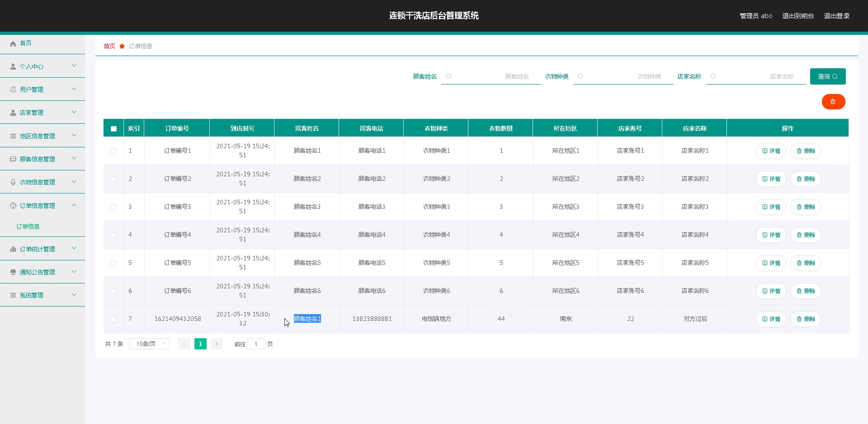Click the icon beside 订单信息管理

(x=13, y=206)
